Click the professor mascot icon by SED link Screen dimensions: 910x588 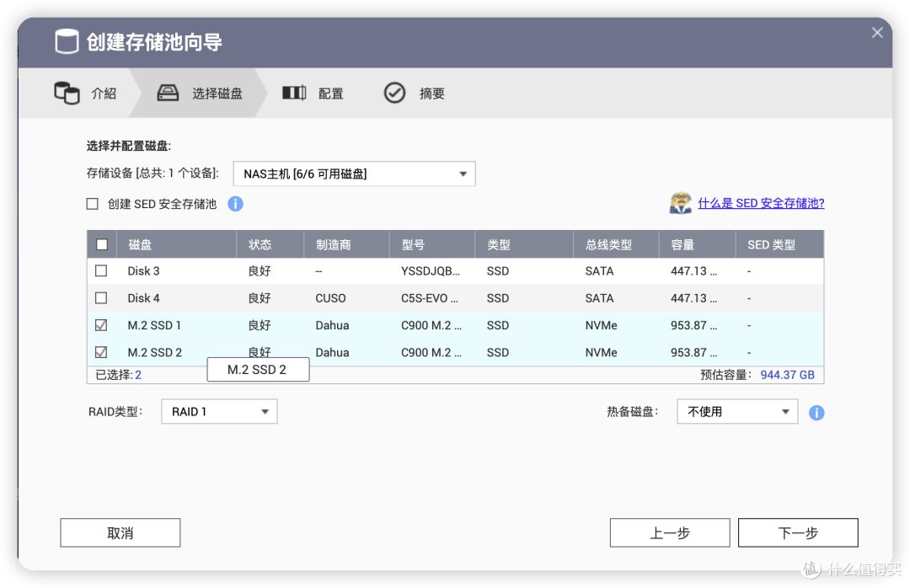[681, 203]
